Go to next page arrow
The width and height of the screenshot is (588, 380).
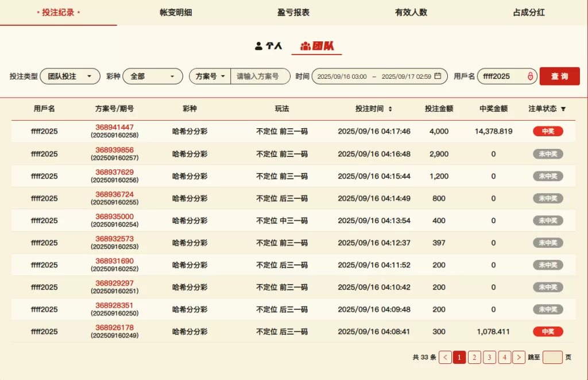click(x=519, y=358)
